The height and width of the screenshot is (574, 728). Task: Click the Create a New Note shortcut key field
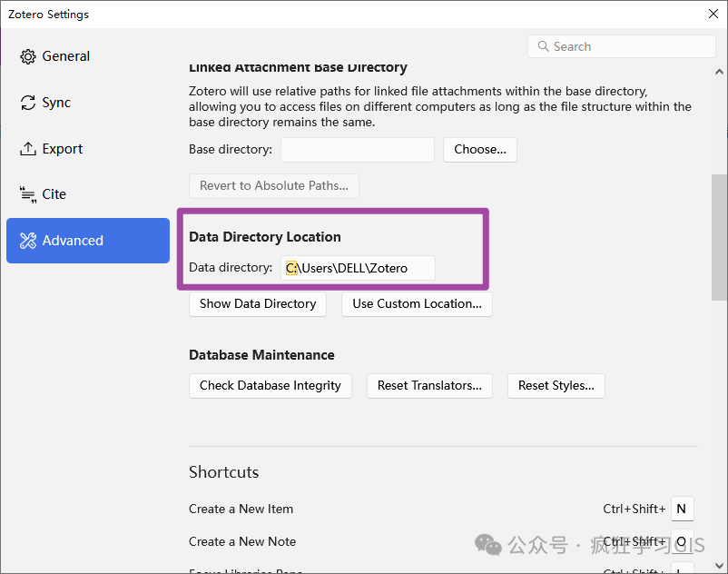click(x=682, y=541)
